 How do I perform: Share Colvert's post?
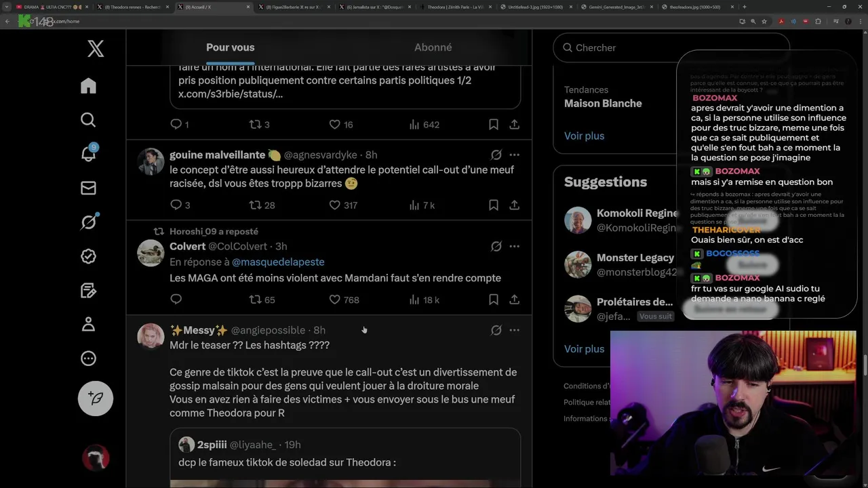pos(515,299)
